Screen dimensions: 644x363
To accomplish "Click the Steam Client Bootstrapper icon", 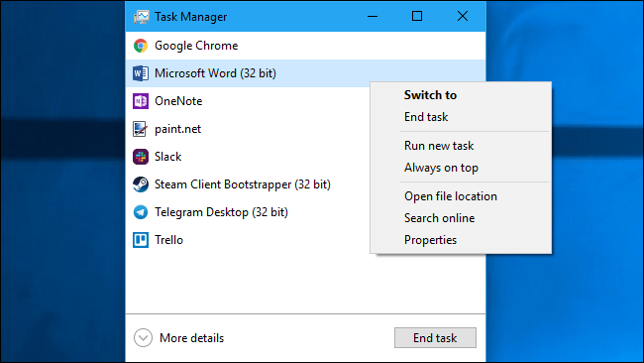I will (x=141, y=184).
